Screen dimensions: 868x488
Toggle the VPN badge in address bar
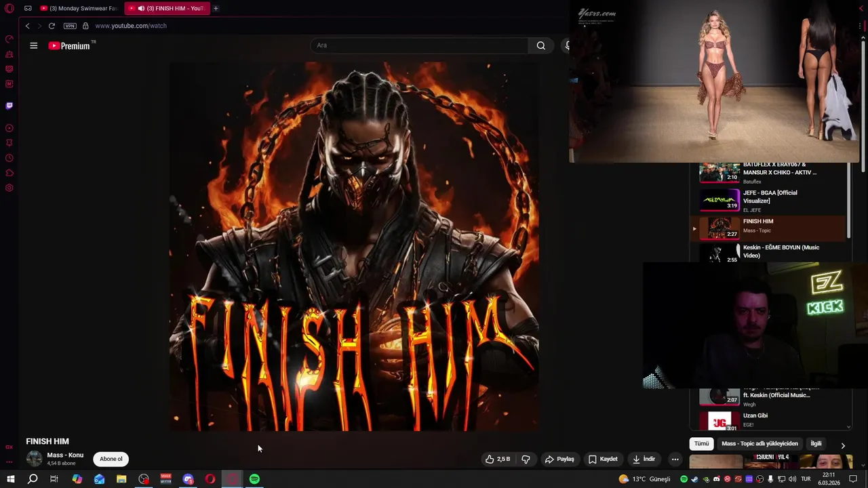(x=70, y=26)
